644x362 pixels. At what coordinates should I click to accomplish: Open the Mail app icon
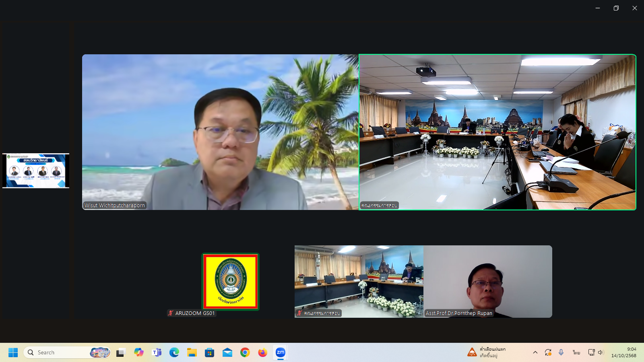[x=227, y=353]
